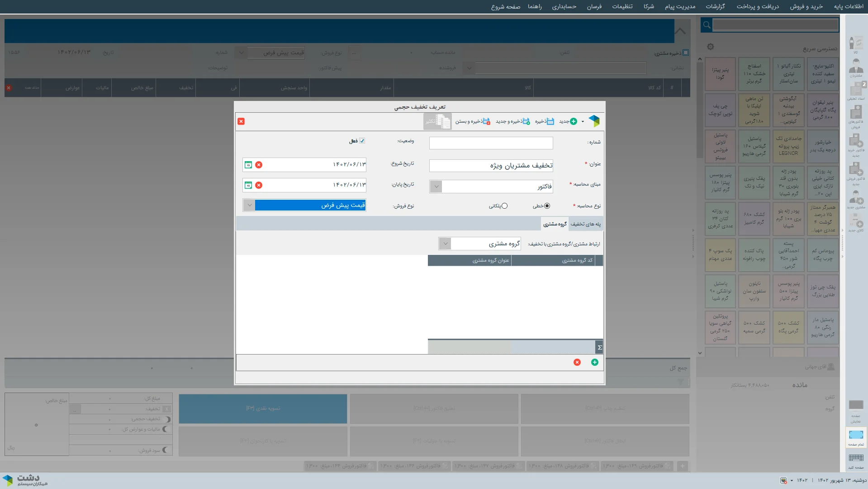The width and height of the screenshot is (868, 489).
Task: Open the end date calendar picker
Action: [x=248, y=185]
